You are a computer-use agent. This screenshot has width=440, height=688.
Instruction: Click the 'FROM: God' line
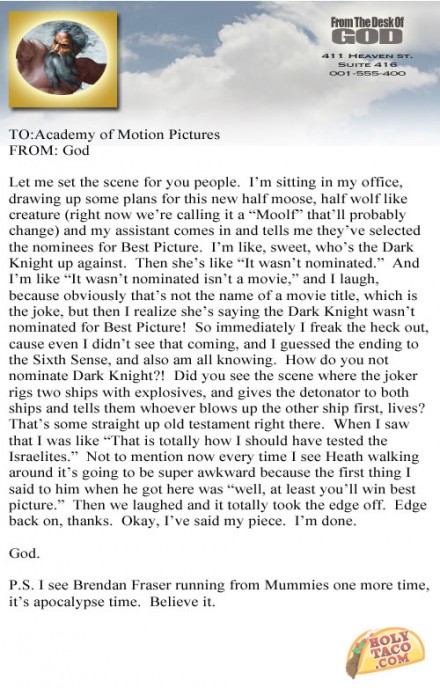click(49, 150)
